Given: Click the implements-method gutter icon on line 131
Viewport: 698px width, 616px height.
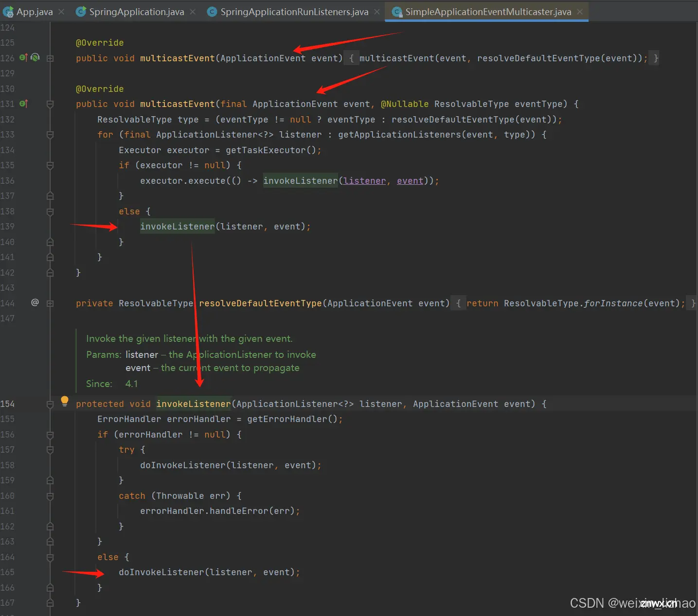Looking at the screenshot, I should point(23,104).
